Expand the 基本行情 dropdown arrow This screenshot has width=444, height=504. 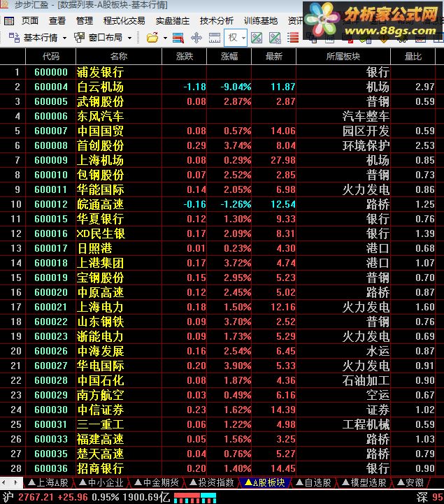64,38
